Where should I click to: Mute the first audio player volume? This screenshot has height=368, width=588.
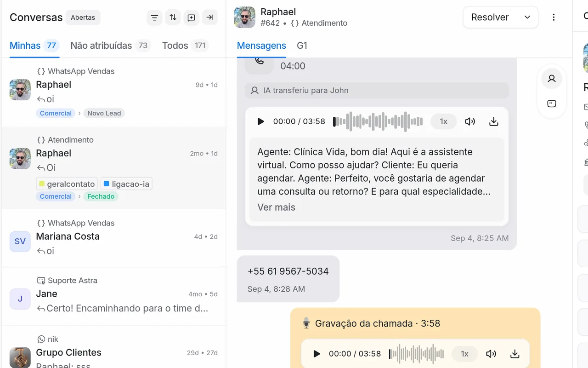(469, 121)
